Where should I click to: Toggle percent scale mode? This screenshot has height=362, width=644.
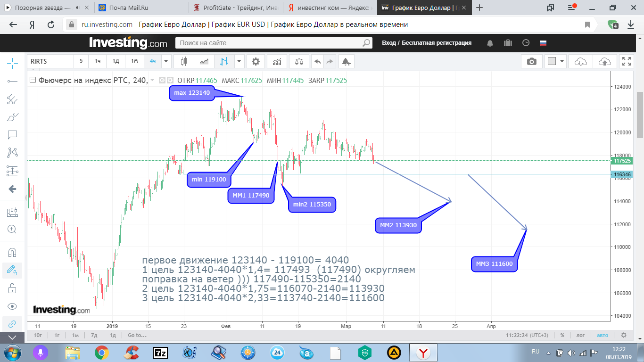(562, 335)
